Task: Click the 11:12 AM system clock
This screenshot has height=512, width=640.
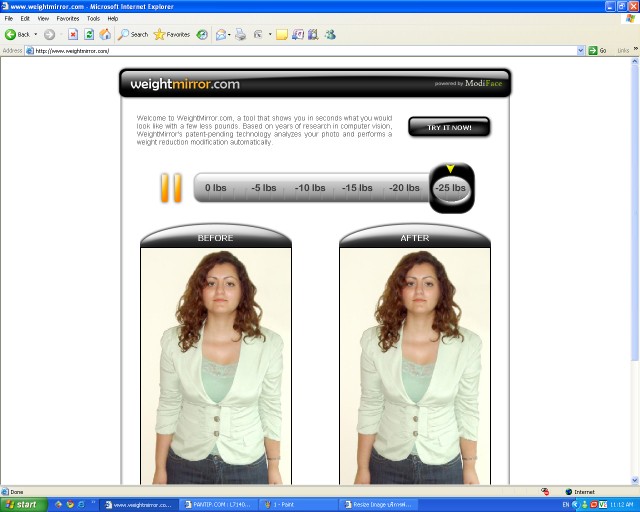Action: coord(621,505)
